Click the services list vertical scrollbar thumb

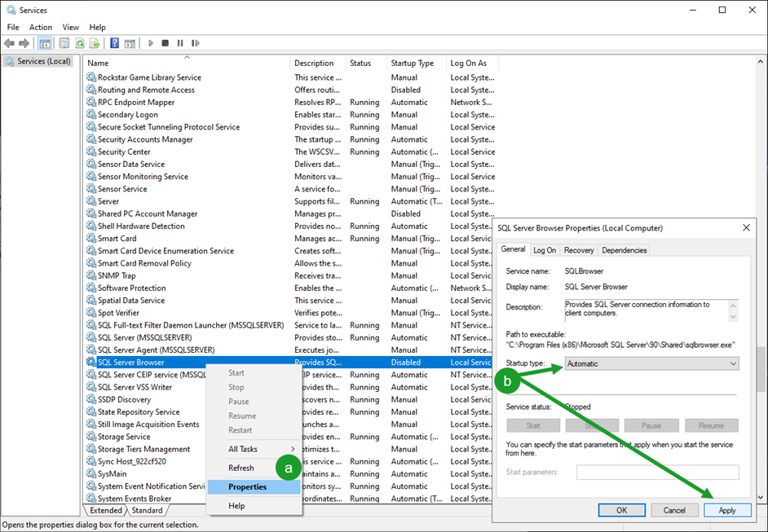761,371
